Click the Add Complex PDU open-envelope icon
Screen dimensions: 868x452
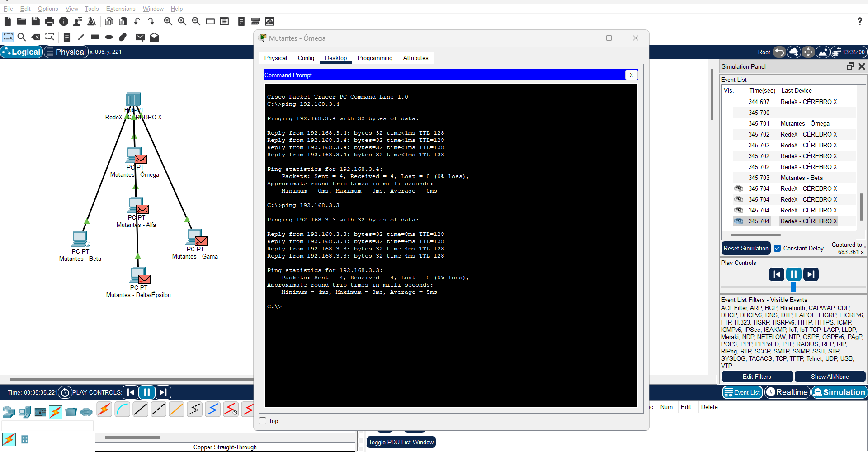point(154,37)
